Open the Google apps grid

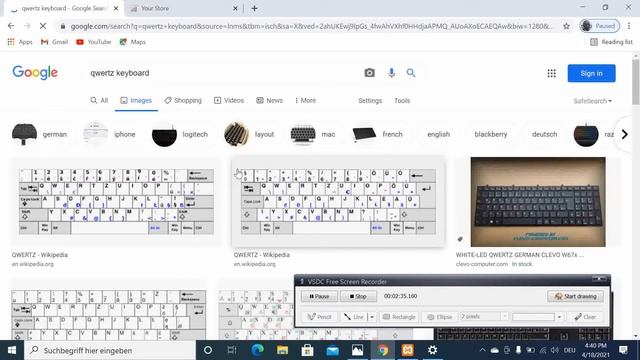point(551,73)
